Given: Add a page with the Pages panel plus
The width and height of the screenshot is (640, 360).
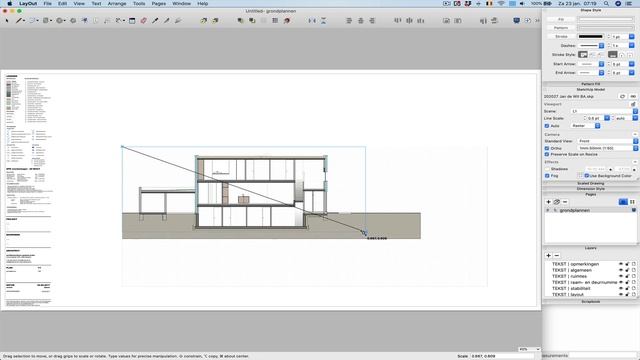Looking at the screenshot, I should [x=548, y=202].
